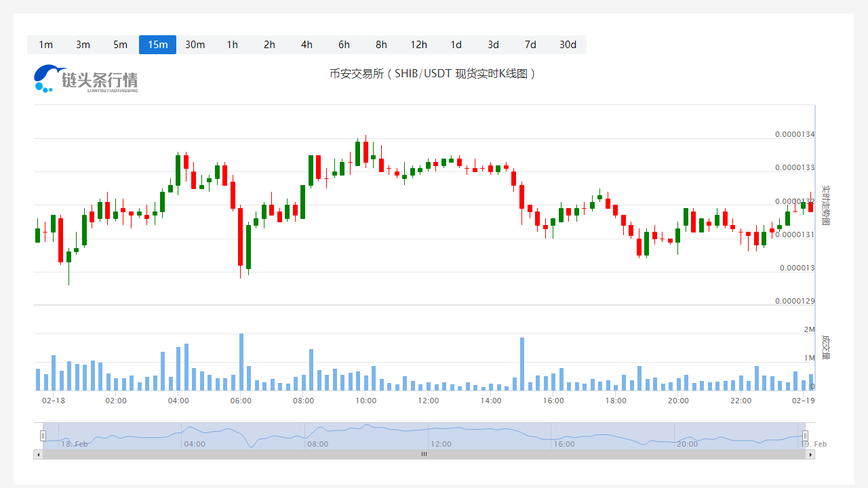
Task: Select the 3m interval tab
Action: tap(83, 45)
